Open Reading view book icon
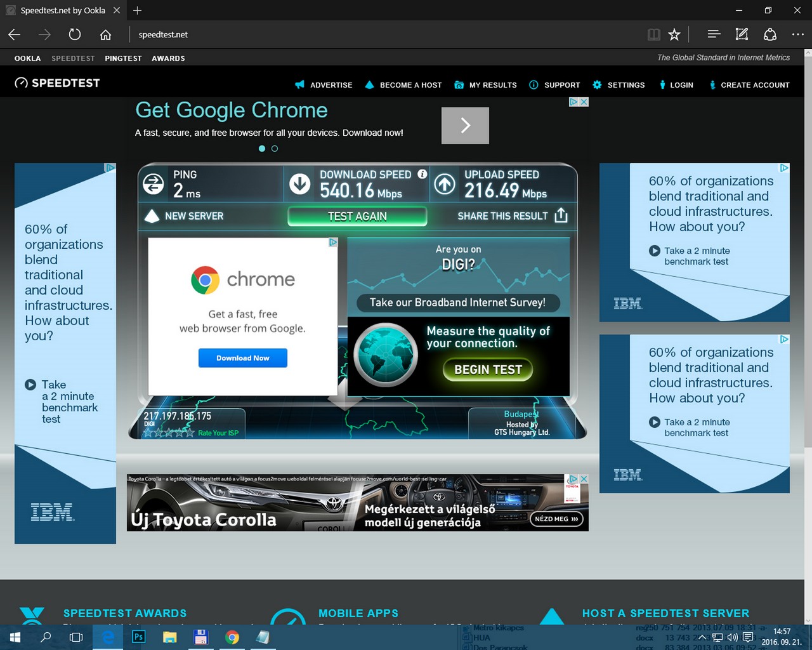812x650 pixels. tap(653, 34)
